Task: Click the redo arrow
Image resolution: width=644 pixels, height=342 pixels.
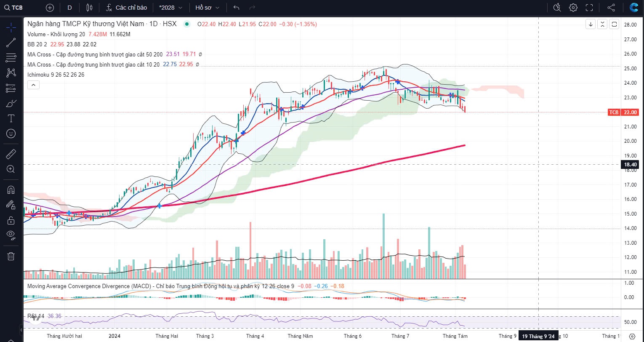Action: (x=252, y=8)
